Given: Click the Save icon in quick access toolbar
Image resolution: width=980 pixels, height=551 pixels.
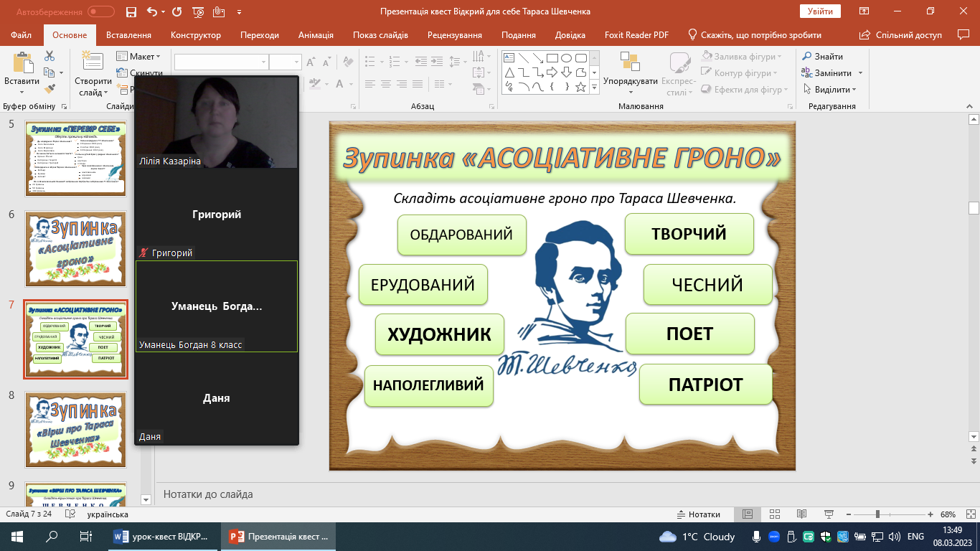Looking at the screenshot, I should 131,11.
